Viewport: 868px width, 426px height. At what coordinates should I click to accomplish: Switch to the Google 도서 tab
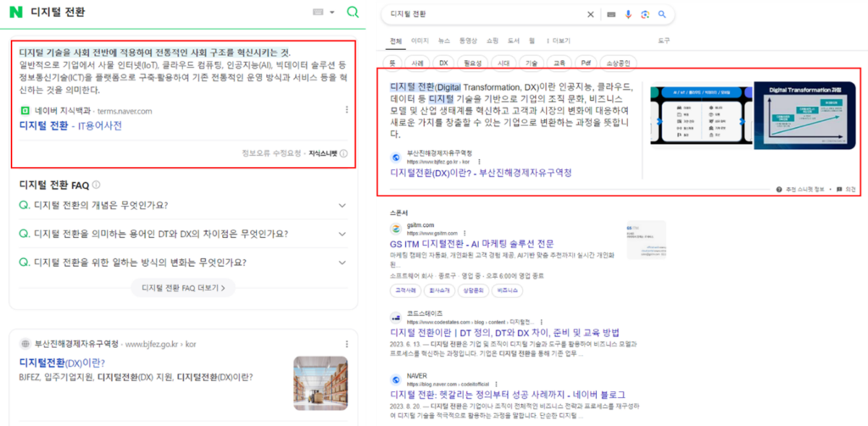[x=514, y=41]
